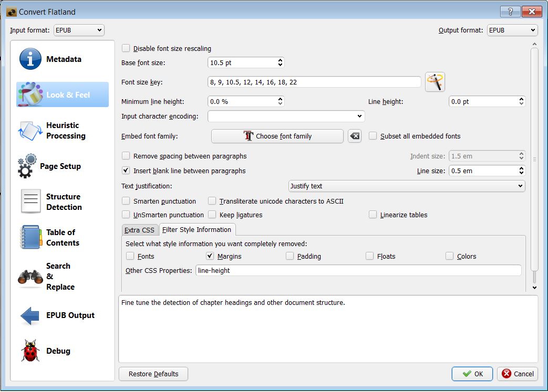The width and height of the screenshot is (548, 392).
Task: Check the Fonts style filter
Action: point(130,256)
